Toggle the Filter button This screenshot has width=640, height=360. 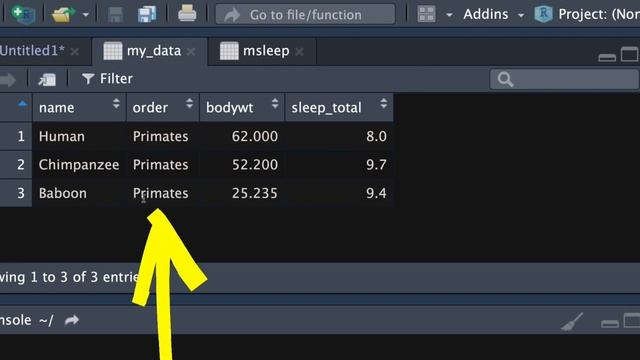tap(107, 79)
